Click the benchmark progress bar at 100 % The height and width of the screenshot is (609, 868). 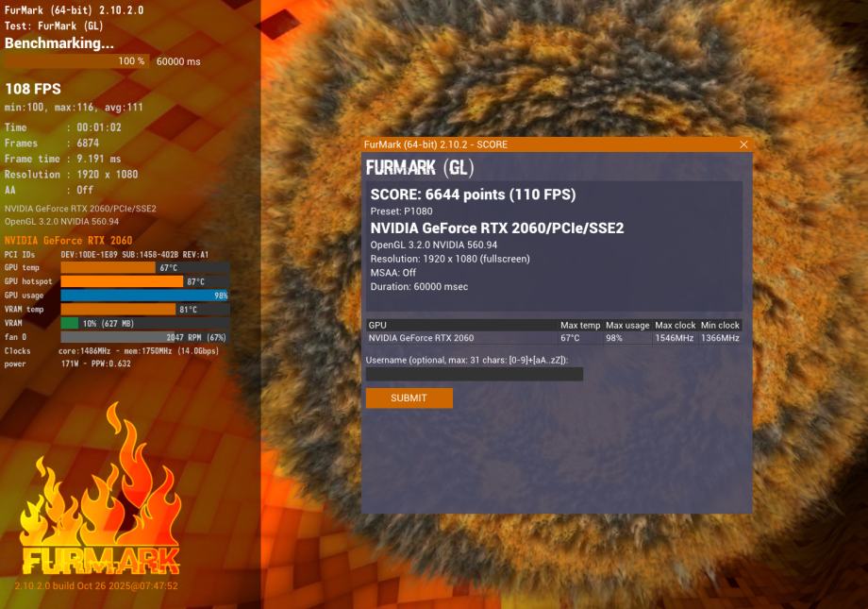(76, 61)
